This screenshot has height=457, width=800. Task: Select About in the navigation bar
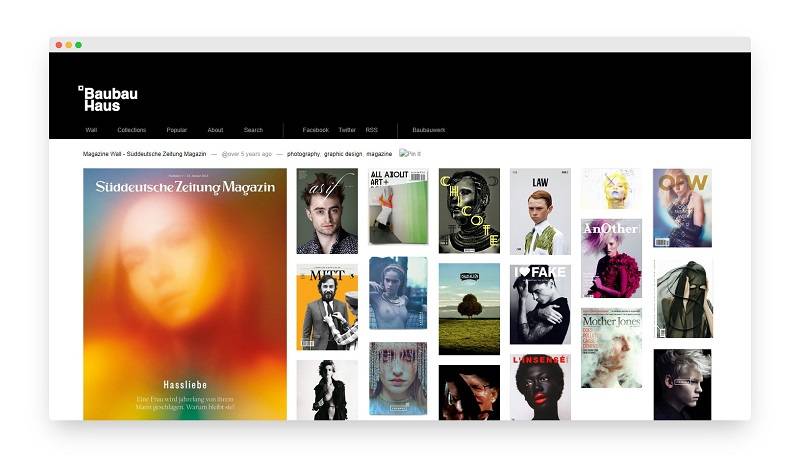(x=215, y=130)
